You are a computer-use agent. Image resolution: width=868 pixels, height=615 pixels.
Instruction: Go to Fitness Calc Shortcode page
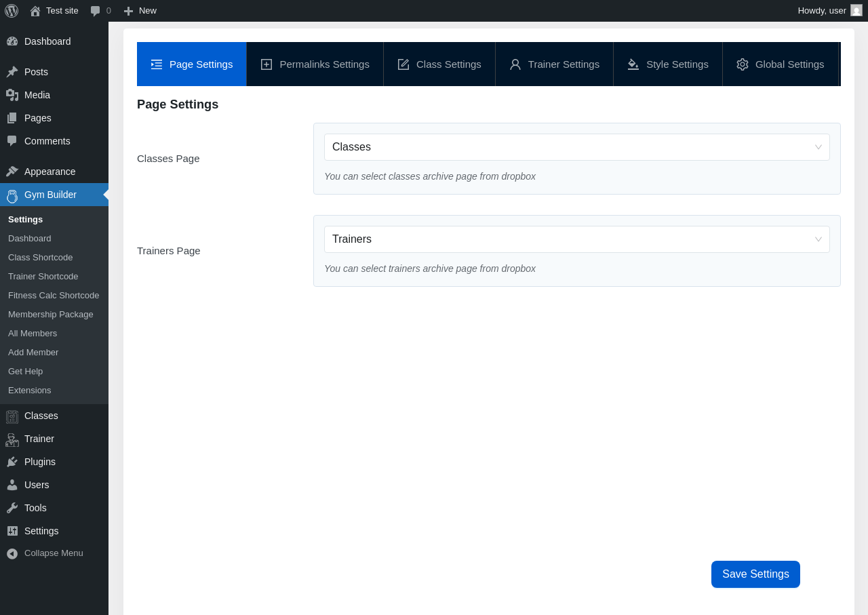click(54, 296)
